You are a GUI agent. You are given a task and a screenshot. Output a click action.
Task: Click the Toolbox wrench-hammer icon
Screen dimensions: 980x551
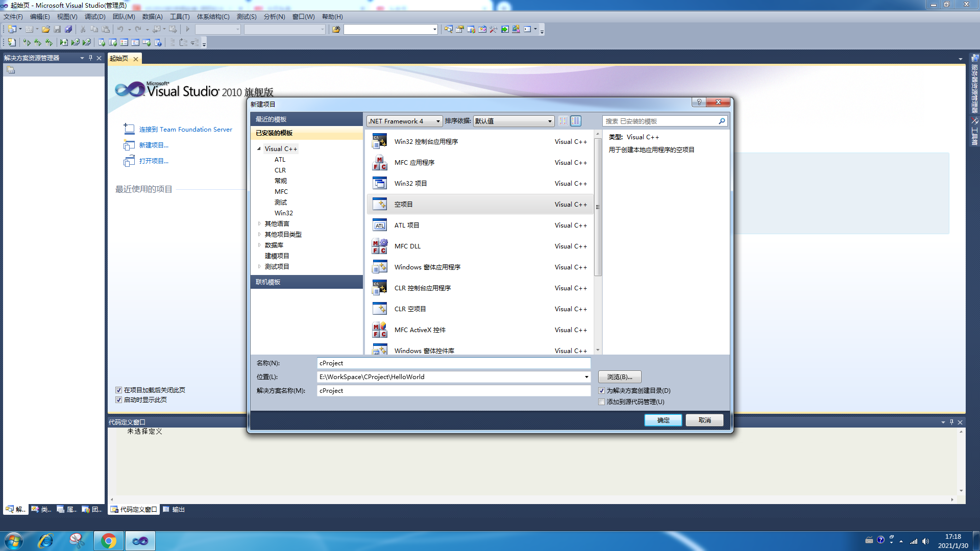(493, 30)
